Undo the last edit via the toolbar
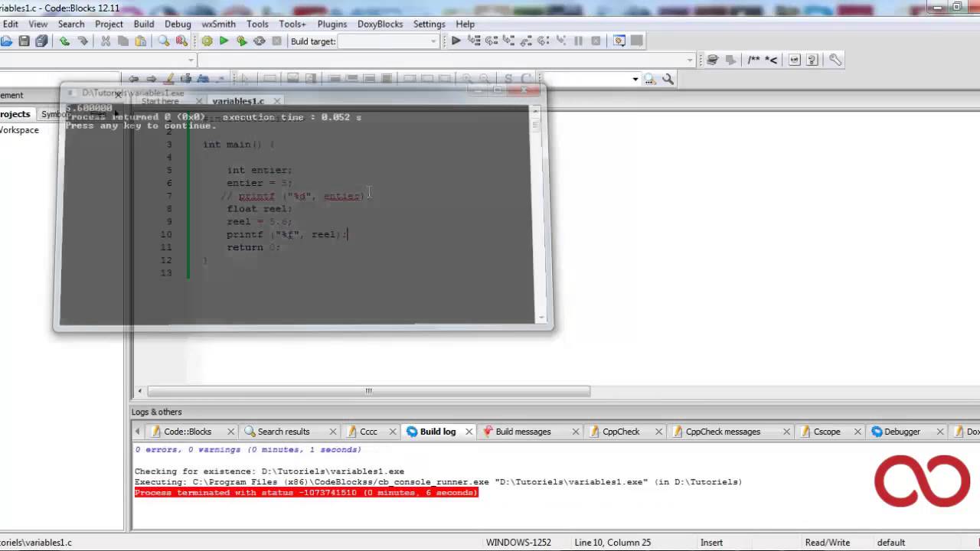 coord(64,41)
